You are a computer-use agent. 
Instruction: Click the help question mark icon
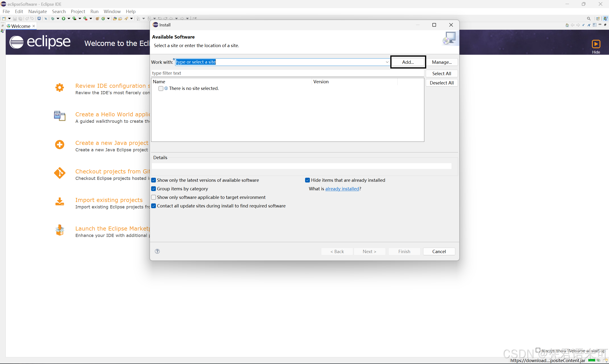[x=157, y=251]
